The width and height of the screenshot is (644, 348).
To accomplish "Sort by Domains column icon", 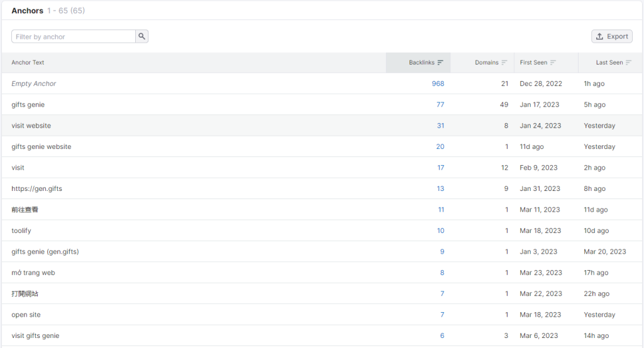I will [x=504, y=62].
